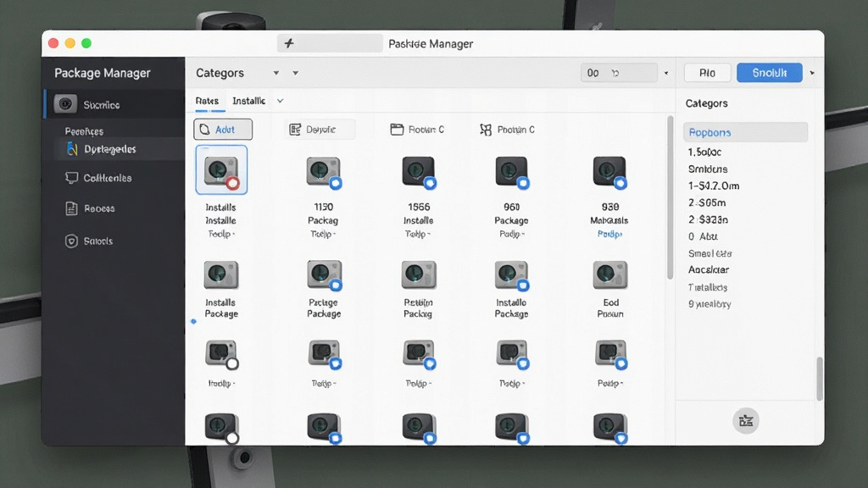
Task: Click the first Pootan C folder item
Action: 417,130
